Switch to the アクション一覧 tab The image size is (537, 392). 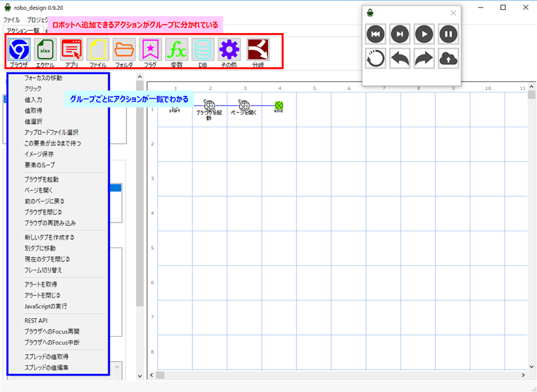pos(22,30)
